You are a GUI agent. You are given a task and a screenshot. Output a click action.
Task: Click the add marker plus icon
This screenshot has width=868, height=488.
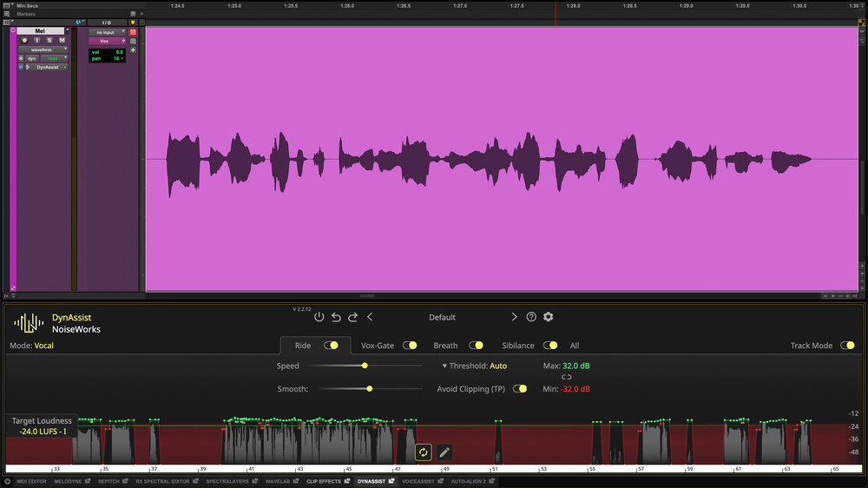coord(141,14)
